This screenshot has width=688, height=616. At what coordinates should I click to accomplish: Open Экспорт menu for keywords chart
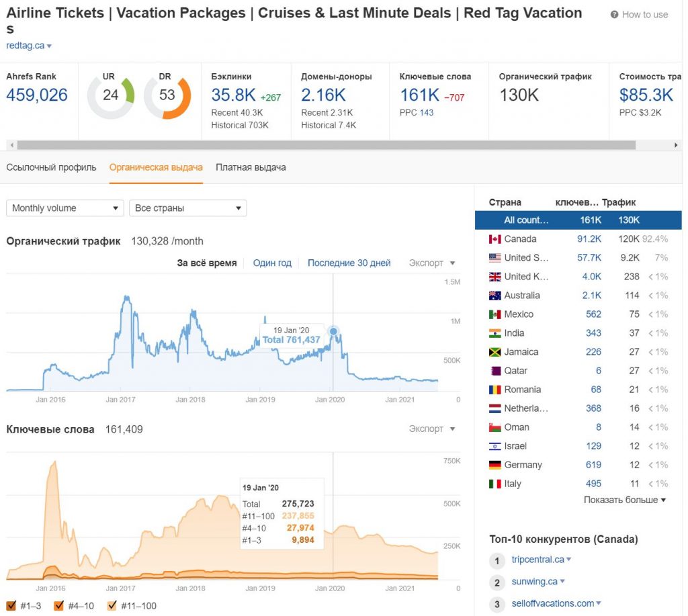coord(432,429)
